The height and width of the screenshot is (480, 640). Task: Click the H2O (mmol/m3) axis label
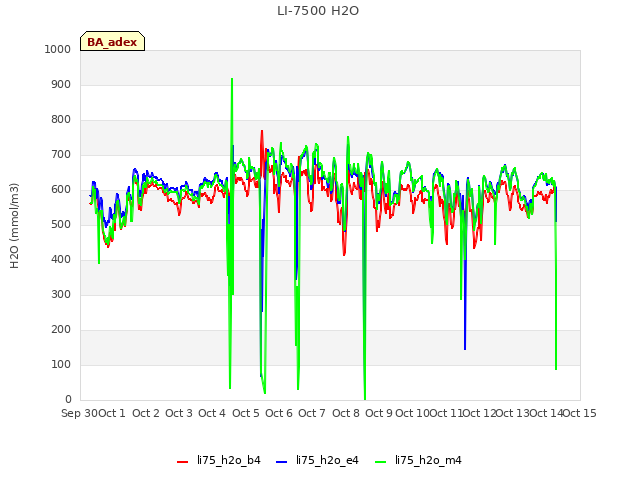[14, 226]
